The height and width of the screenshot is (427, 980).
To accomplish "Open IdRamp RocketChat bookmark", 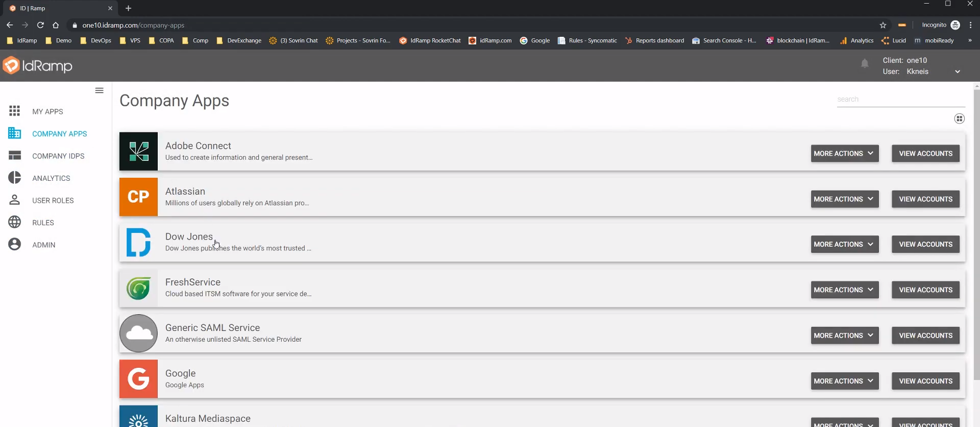I will (x=430, y=40).
